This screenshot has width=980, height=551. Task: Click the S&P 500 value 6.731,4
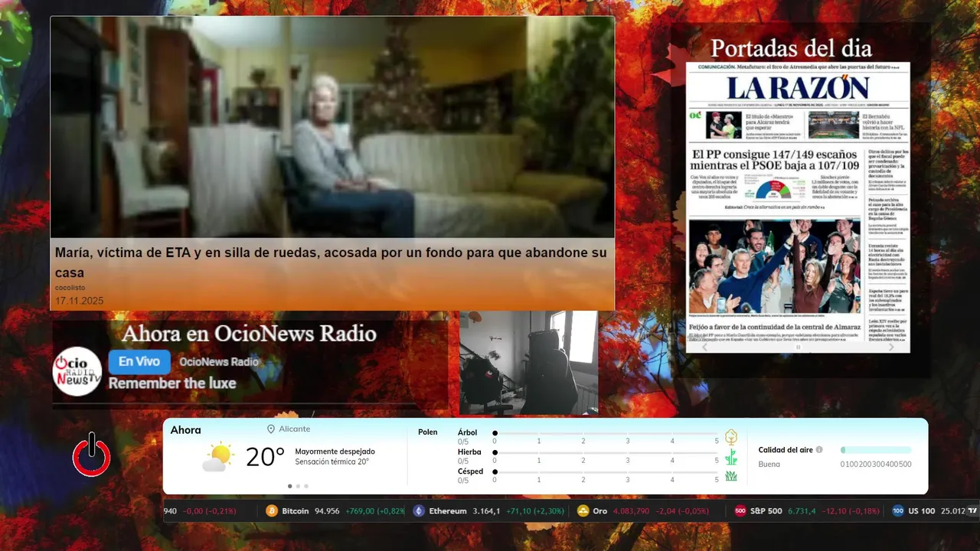[x=802, y=511]
